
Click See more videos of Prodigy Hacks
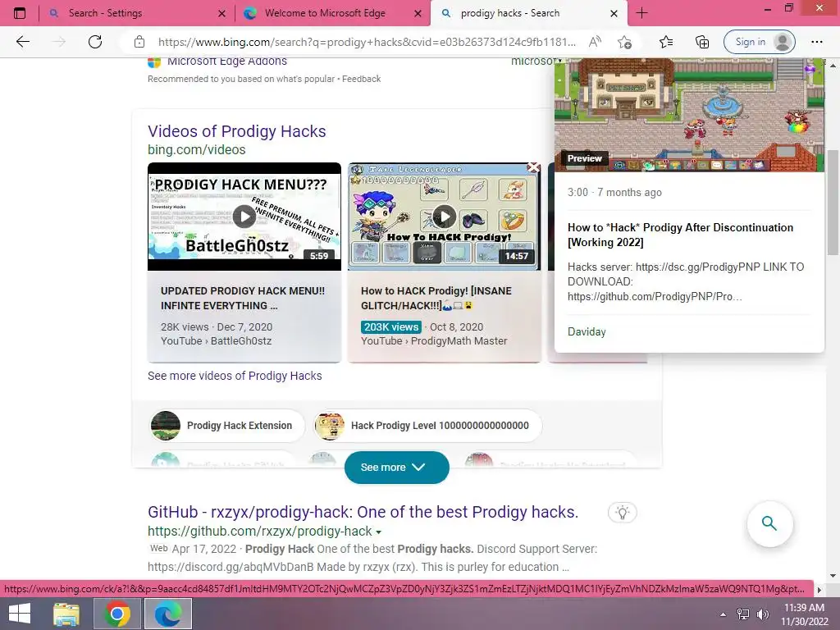pos(235,376)
